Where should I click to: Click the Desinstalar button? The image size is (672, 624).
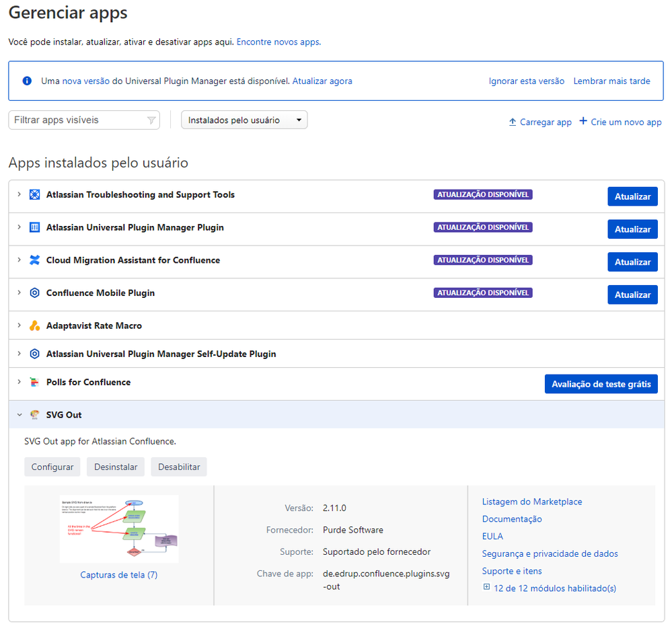coord(116,467)
